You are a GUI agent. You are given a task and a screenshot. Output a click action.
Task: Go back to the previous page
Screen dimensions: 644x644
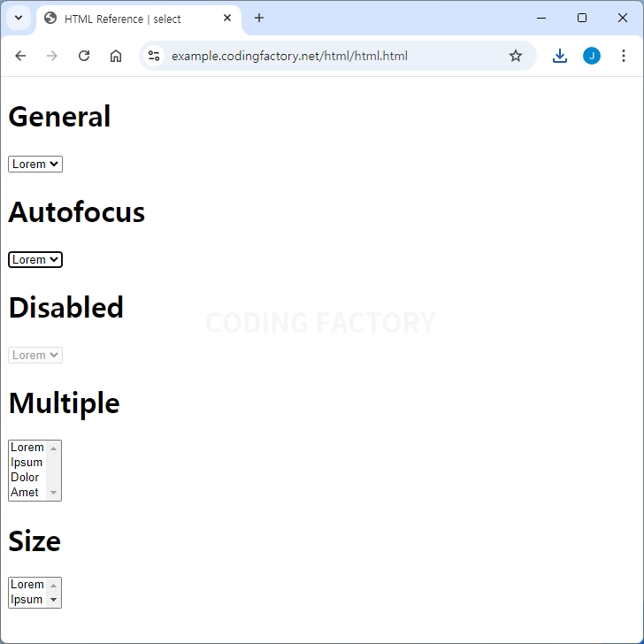click(20, 56)
